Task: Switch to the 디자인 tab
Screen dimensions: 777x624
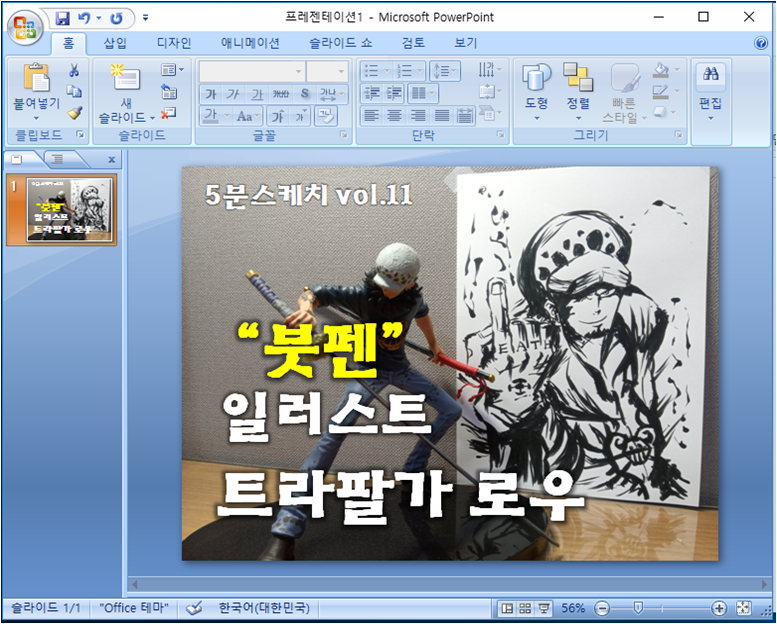Action: pos(174,43)
